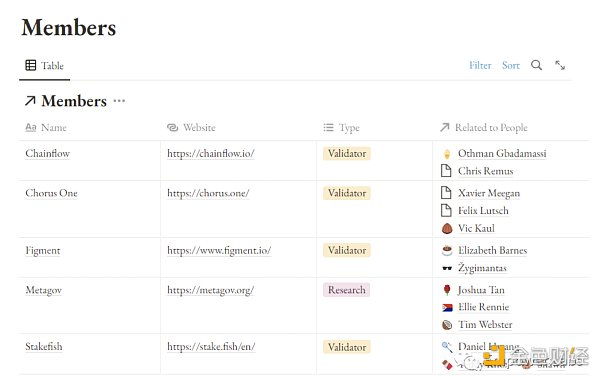Click the search magnifier icon

click(x=536, y=65)
